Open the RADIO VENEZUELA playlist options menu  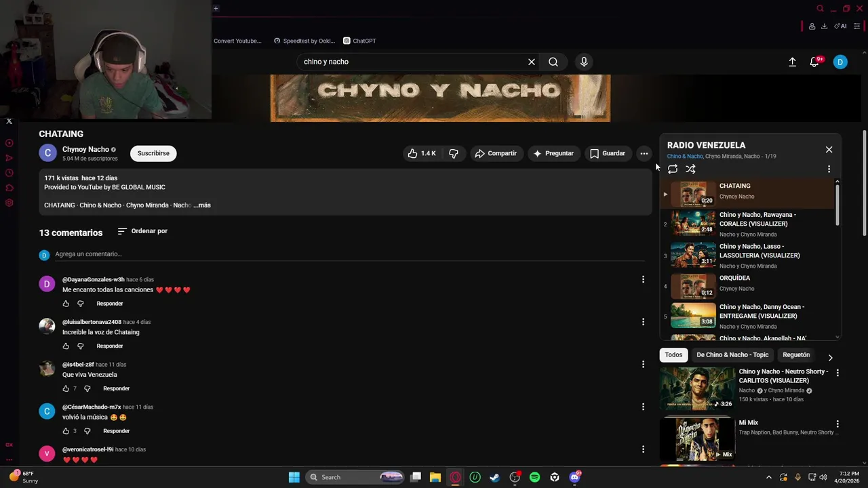[829, 169]
